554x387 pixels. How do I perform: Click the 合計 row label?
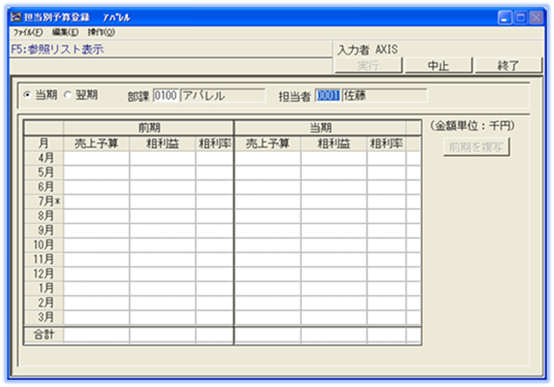[43, 335]
